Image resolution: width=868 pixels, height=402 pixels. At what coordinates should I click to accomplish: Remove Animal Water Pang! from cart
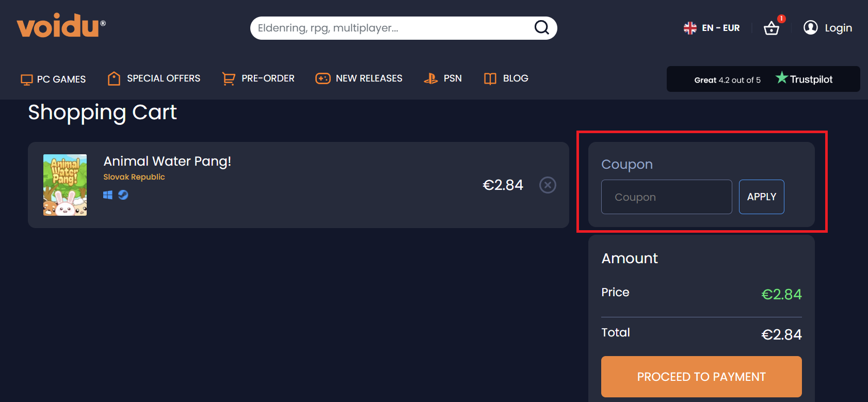[548, 185]
